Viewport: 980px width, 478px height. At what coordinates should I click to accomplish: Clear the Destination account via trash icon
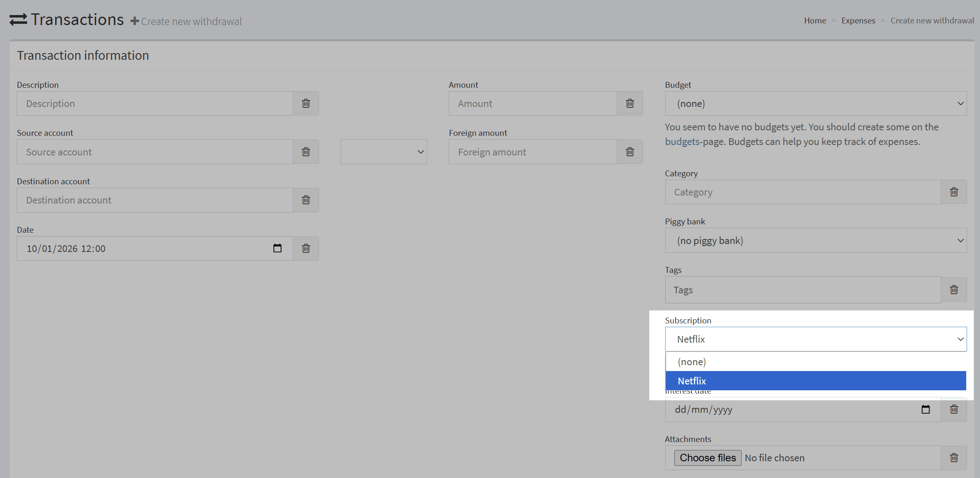pos(306,200)
